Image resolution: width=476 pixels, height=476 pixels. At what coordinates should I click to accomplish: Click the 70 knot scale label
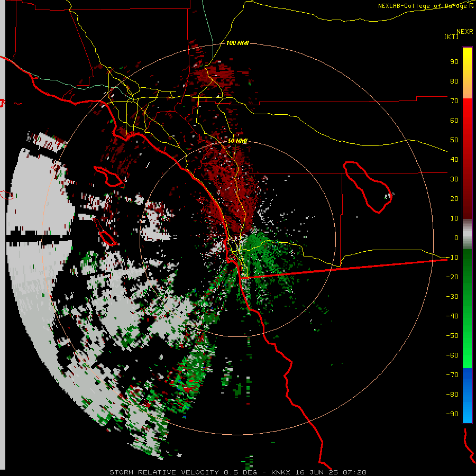[454, 101]
